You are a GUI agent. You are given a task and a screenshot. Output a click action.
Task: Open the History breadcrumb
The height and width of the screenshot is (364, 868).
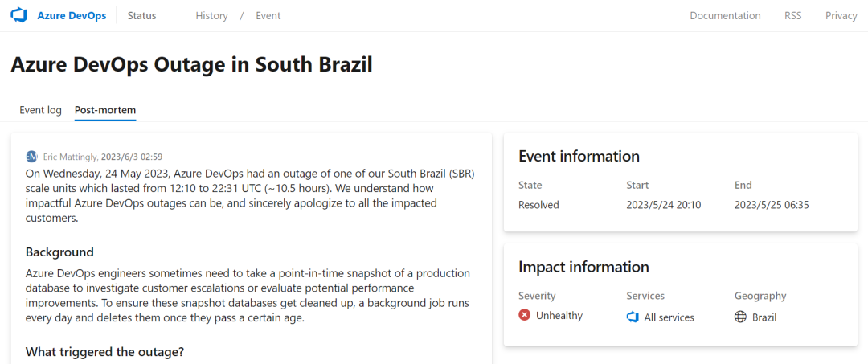[211, 15]
